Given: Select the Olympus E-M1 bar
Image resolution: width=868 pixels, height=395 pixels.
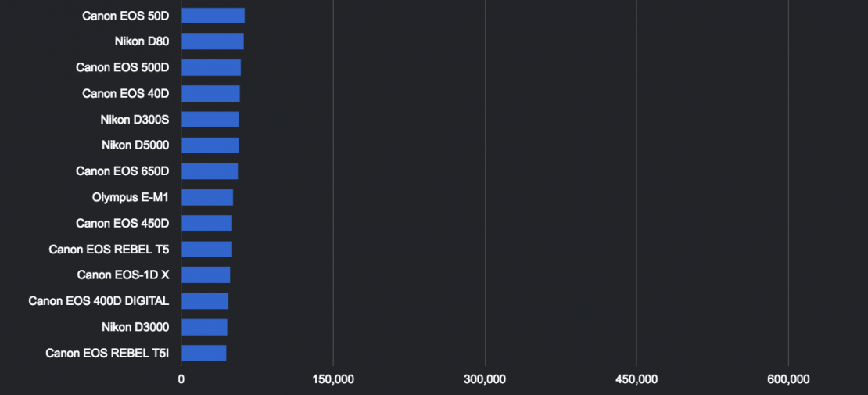Looking at the screenshot, I should pyautogui.click(x=206, y=197).
